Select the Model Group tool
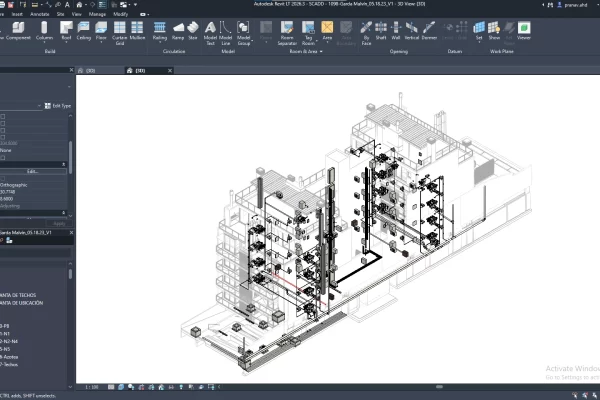This screenshot has height=400, width=600. (244, 33)
